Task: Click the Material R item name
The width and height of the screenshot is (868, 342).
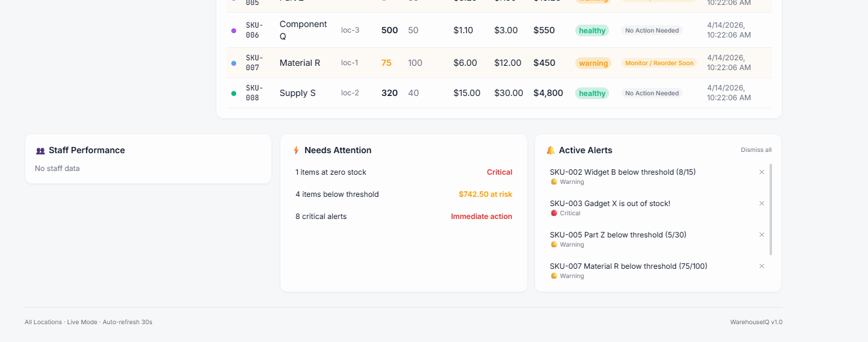Action: coord(300,63)
